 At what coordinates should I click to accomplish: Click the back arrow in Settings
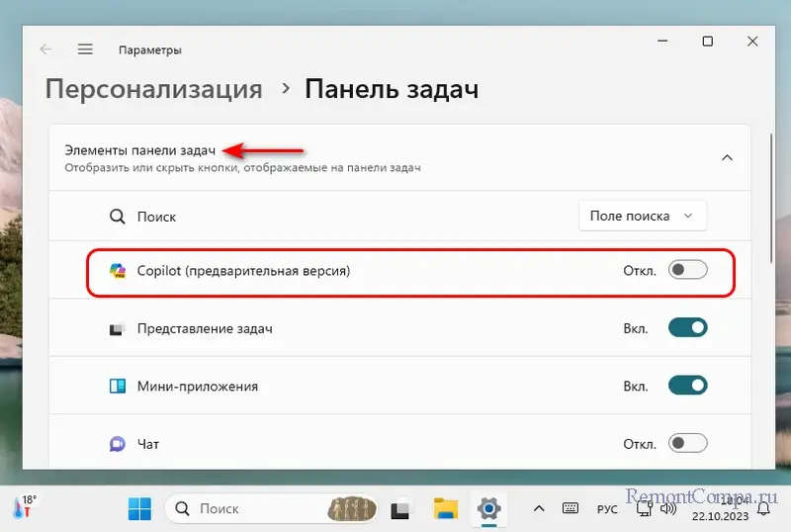point(45,49)
